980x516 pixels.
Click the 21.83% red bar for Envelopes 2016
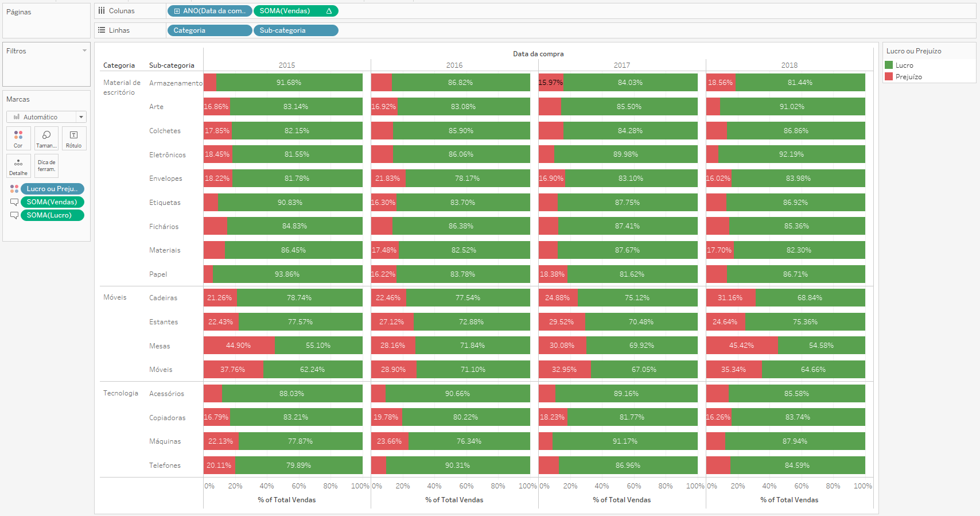tap(388, 179)
